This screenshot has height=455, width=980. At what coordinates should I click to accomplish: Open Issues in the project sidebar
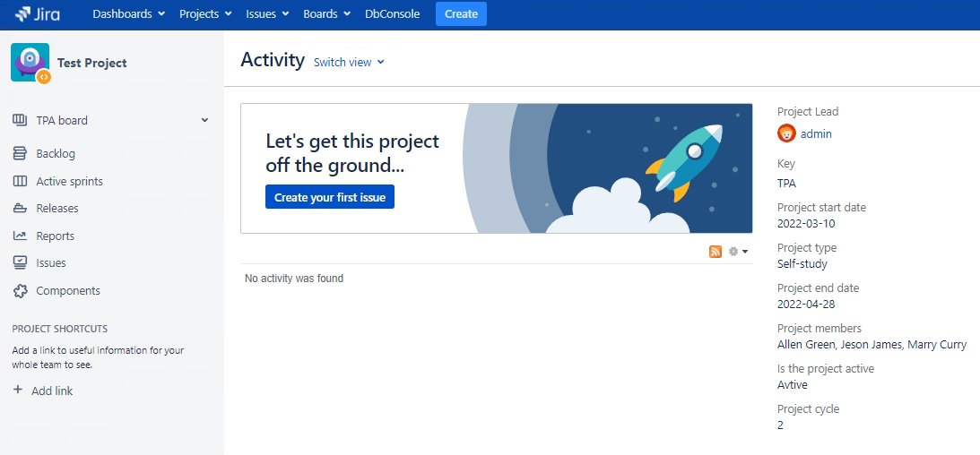[50, 263]
